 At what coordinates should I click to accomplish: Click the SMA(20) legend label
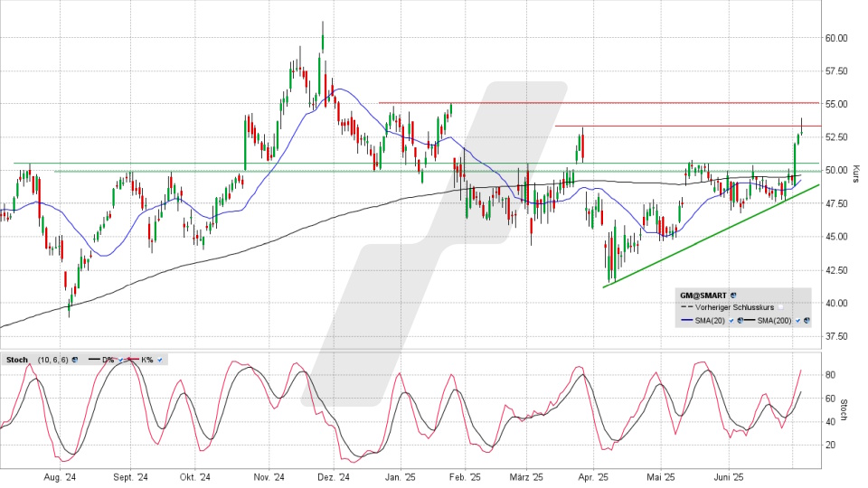[x=710, y=320]
